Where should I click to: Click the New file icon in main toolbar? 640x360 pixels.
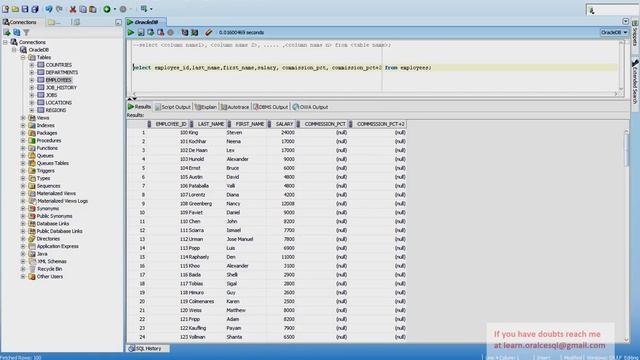pyautogui.click(x=5, y=9)
